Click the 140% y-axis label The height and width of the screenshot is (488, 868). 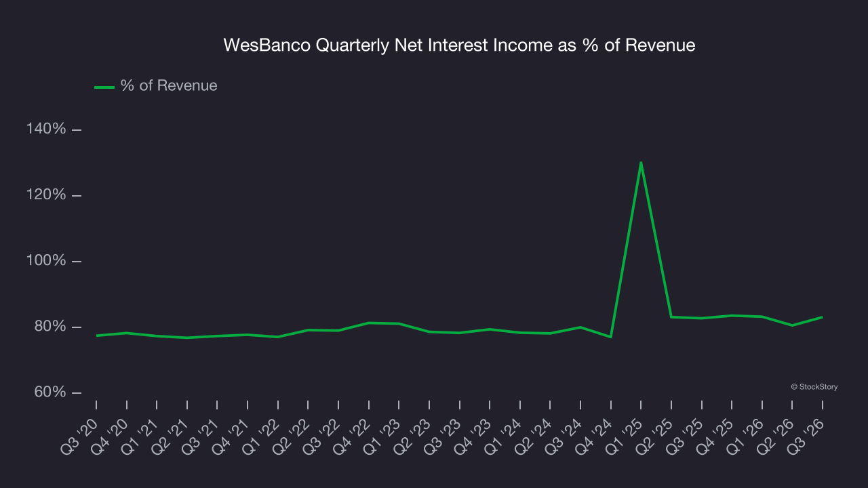coord(46,129)
